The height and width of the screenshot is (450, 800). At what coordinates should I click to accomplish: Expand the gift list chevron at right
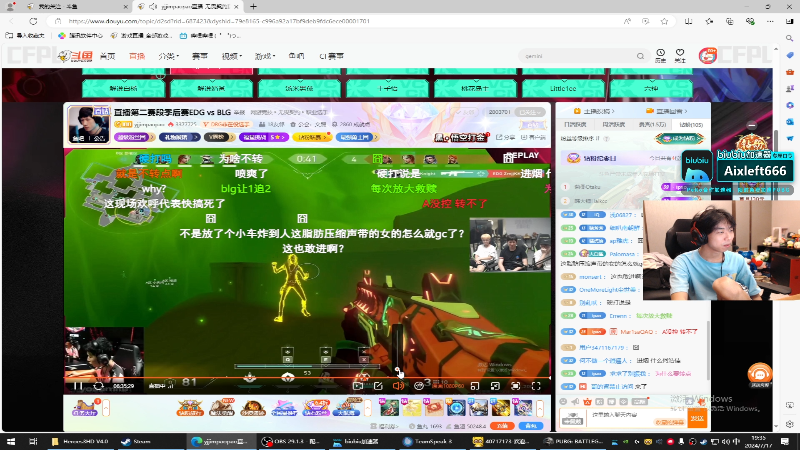[540, 408]
